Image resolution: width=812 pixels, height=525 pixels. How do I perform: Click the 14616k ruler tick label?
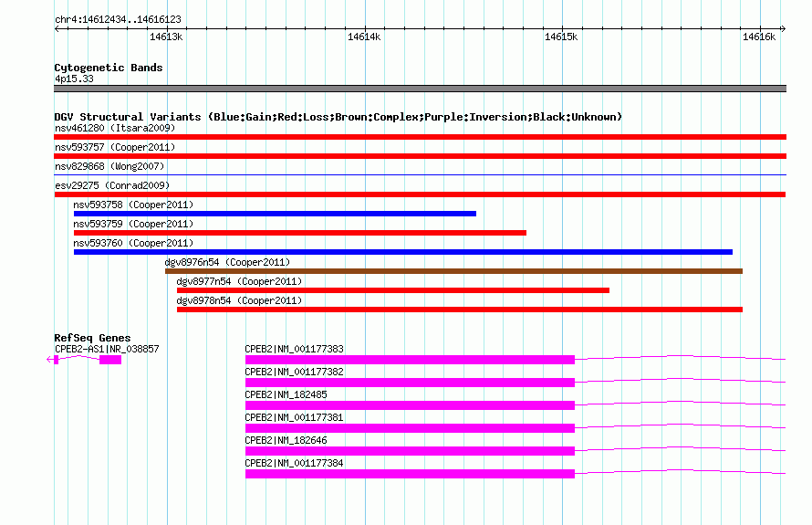[759, 37]
